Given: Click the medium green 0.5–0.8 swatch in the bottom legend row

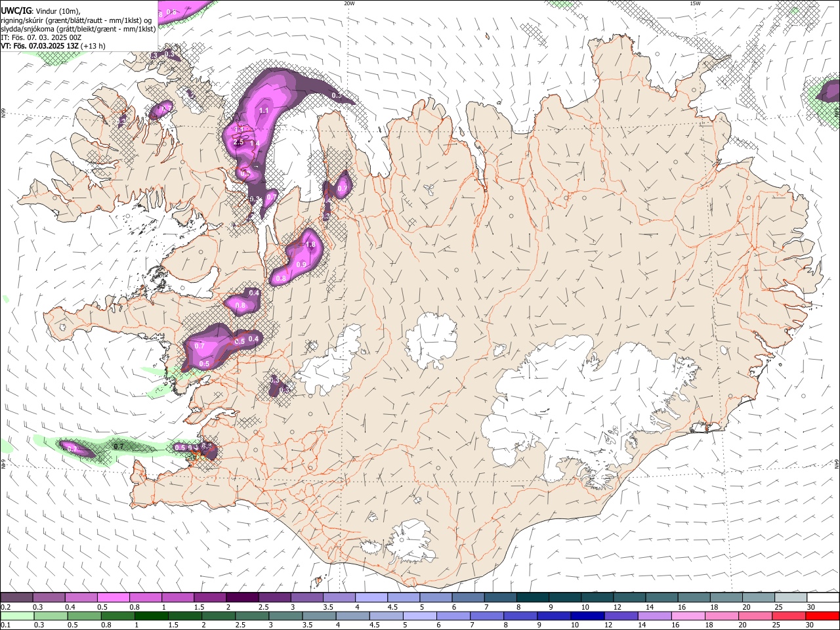Looking at the screenshot, I should click(84, 616).
